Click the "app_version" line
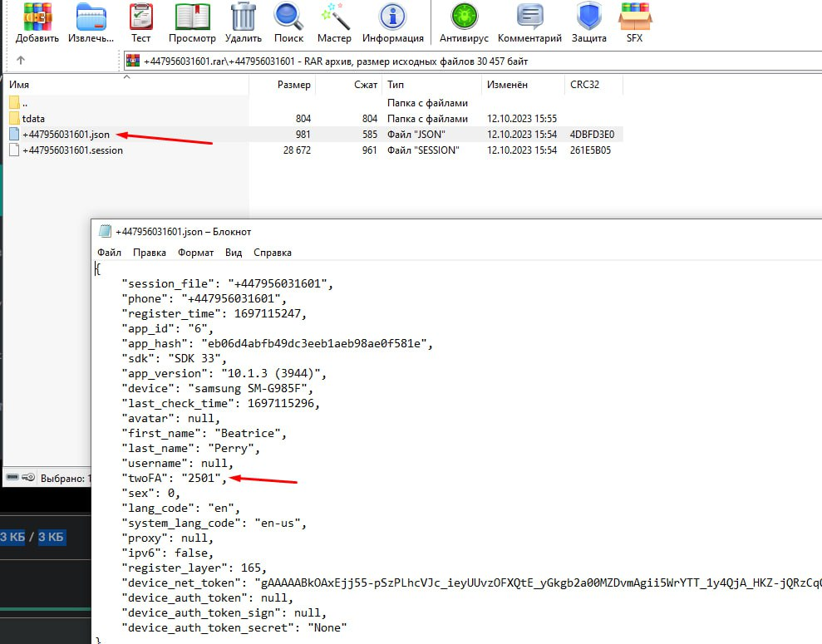 point(224,374)
